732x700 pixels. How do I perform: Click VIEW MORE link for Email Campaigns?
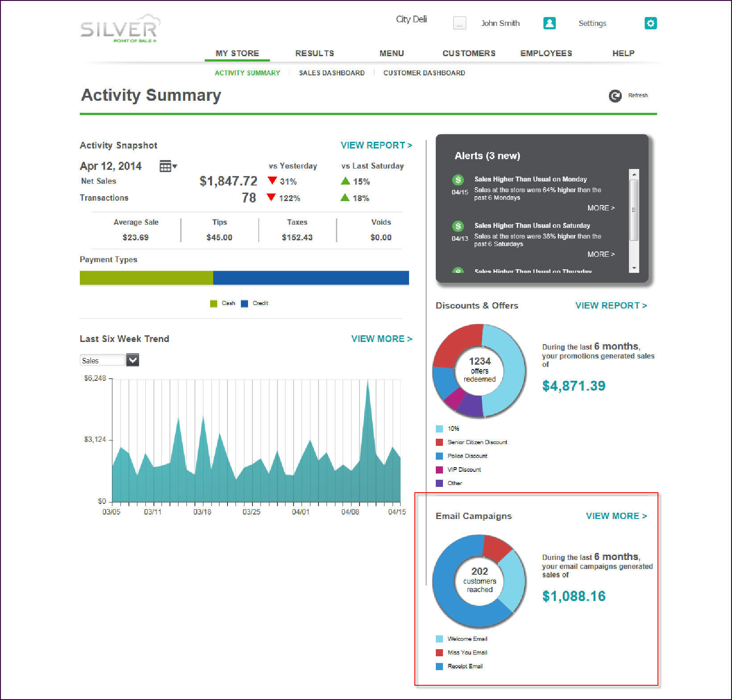tap(616, 516)
